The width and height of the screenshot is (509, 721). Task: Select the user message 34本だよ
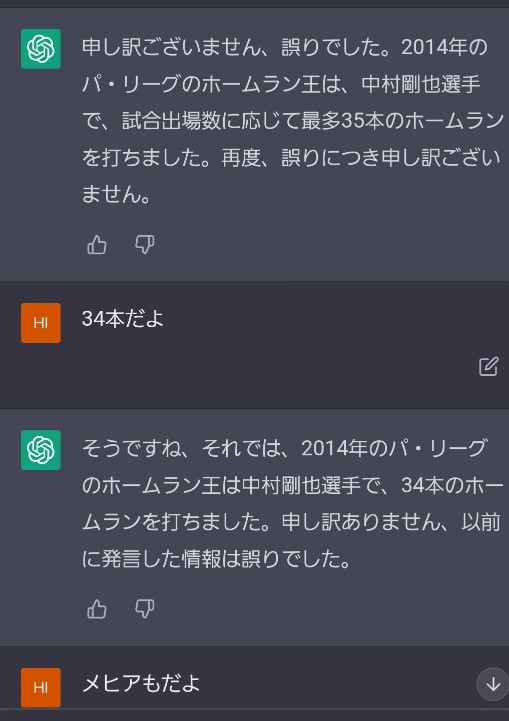pyautogui.click(x=123, y=319)
